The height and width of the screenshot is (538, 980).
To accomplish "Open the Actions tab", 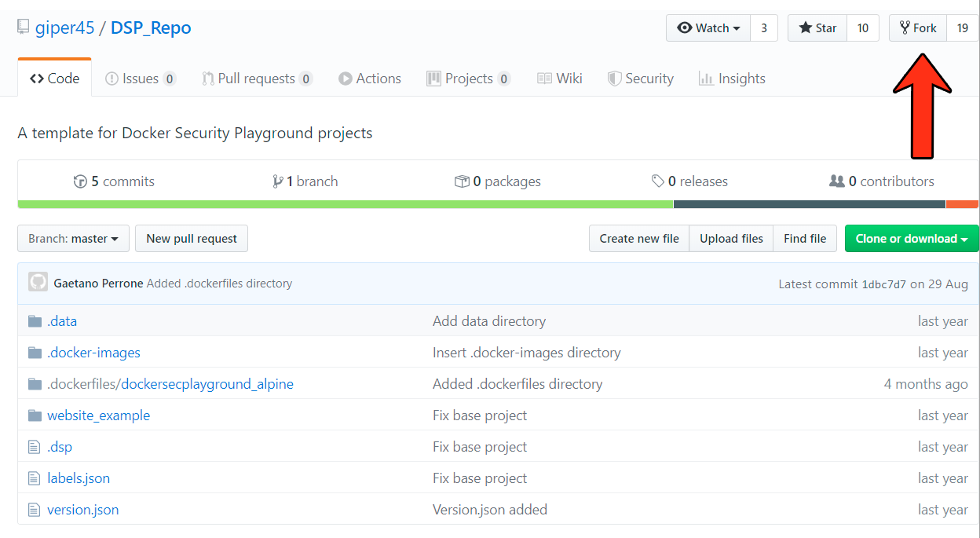I will click(x=370, y=79).
